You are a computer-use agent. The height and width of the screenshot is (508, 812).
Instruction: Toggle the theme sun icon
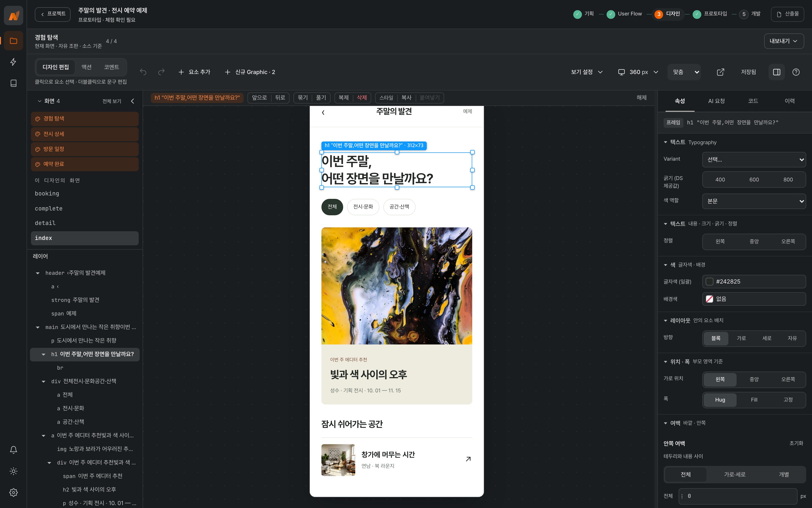(x=14, y=471)
